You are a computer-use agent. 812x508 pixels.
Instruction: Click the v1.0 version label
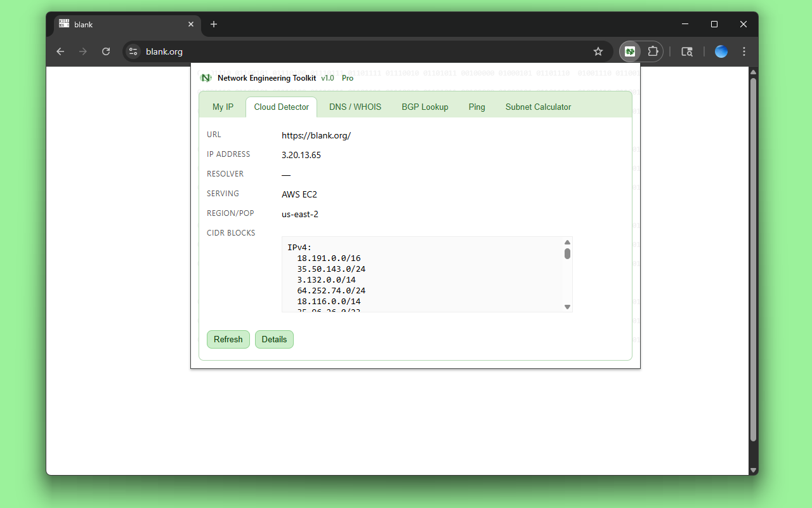coord(327,78)
